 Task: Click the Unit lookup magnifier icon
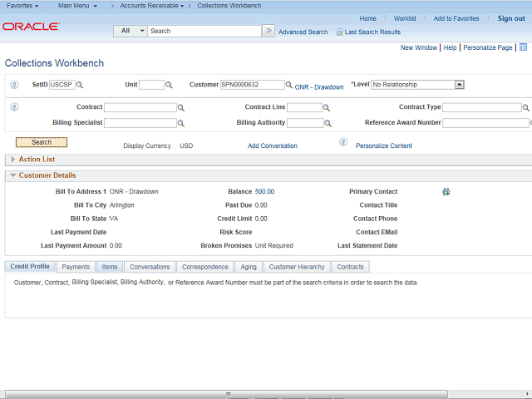(x=169, y=85)
